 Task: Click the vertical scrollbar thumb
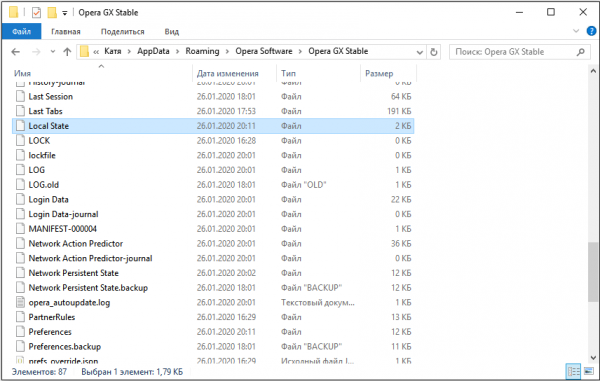pos(593,272)
